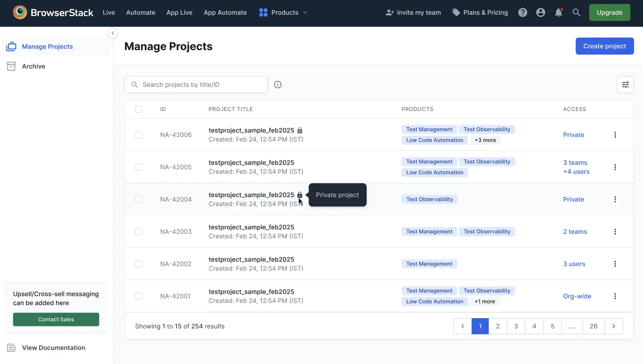Screen dimensions: 643x364
Task: Click the lock icon on NA-42006 project
Action: point(300,130)
